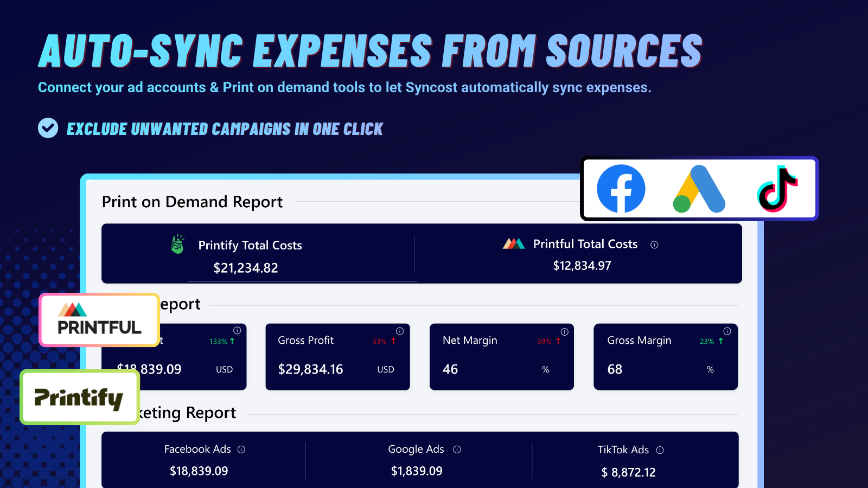This screenshot has width=868, height=488.
Task: Click the Print on Demand Report heading
Action: click(192, 202)
